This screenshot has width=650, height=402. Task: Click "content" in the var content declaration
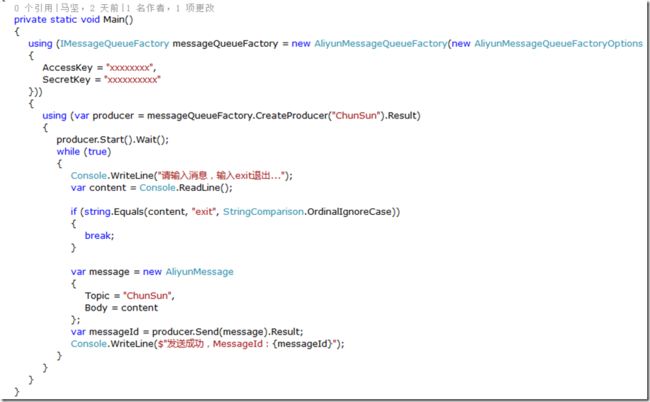click(x=108, y=188)
